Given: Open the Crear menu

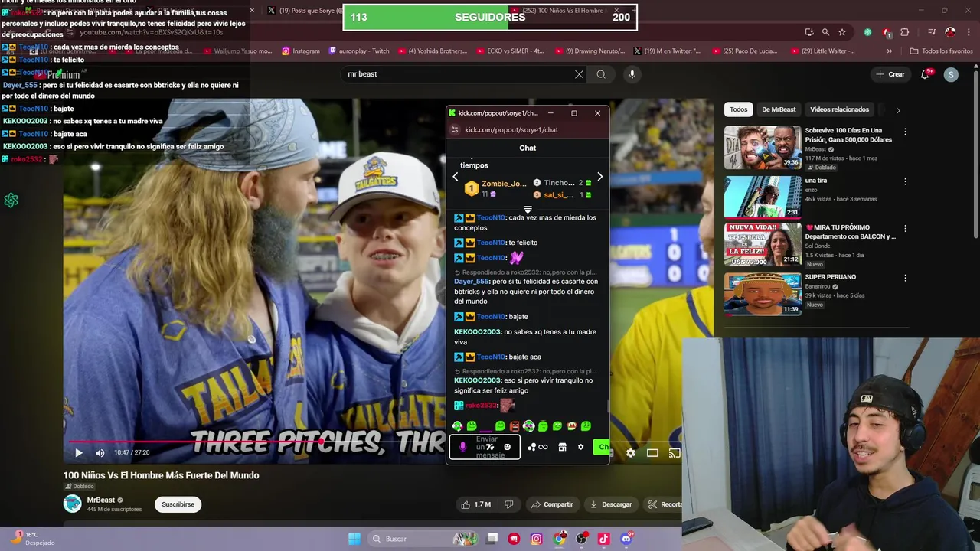Looking at the screenshot, I should [x=890, y=74].
